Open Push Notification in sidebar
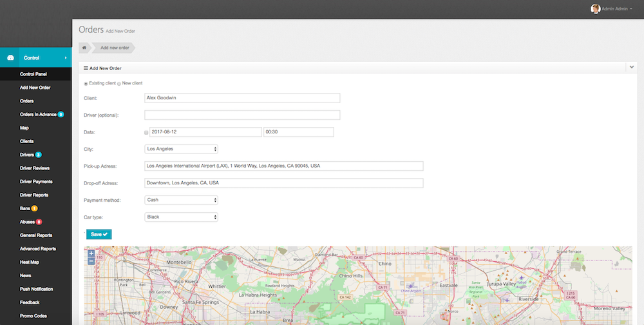 pos(37,289)
